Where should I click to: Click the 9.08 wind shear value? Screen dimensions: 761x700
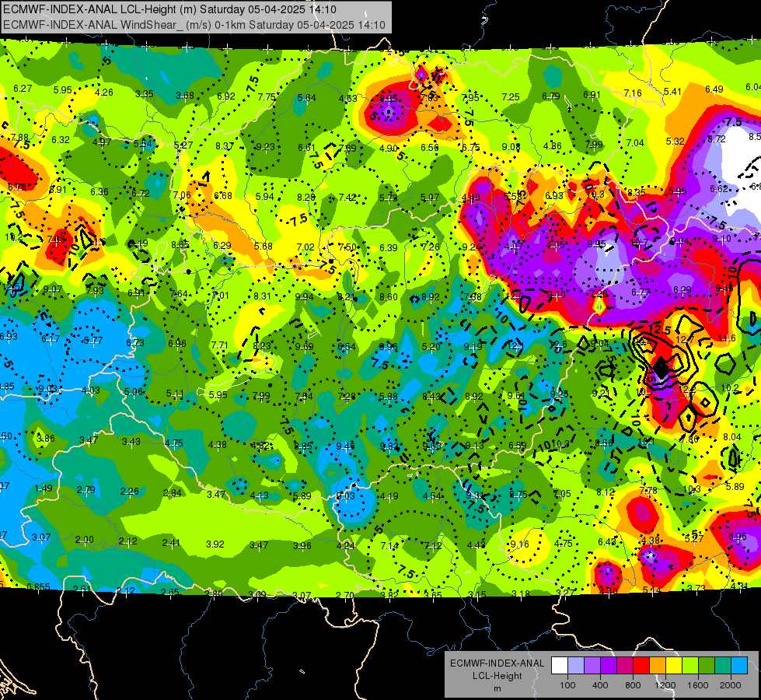click(x=511, y=147)
